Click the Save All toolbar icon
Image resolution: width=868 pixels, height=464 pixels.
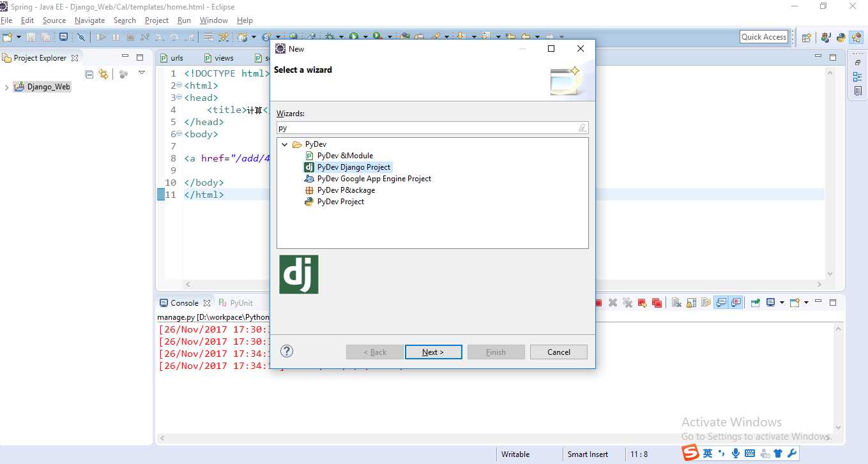45,37
